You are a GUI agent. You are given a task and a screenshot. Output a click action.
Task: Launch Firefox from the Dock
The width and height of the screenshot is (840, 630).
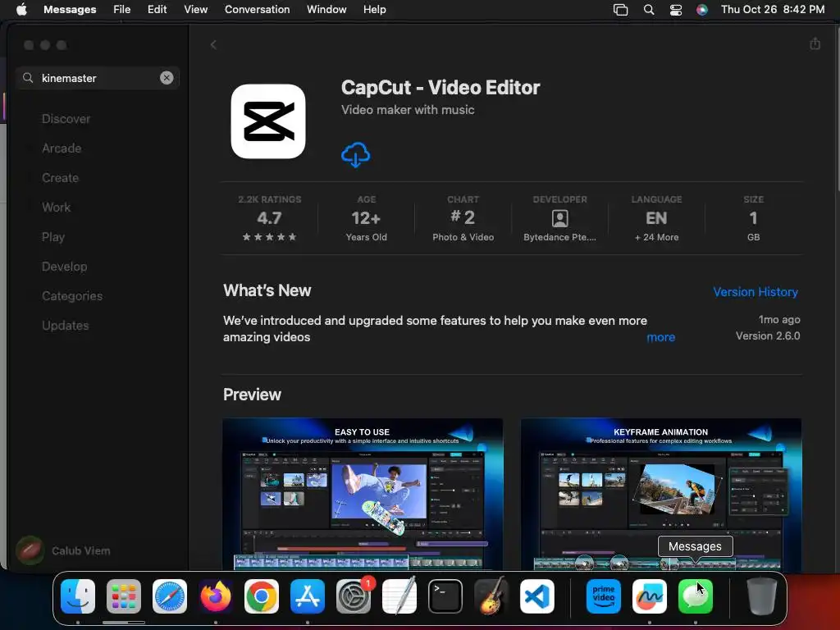pos(216,596)
